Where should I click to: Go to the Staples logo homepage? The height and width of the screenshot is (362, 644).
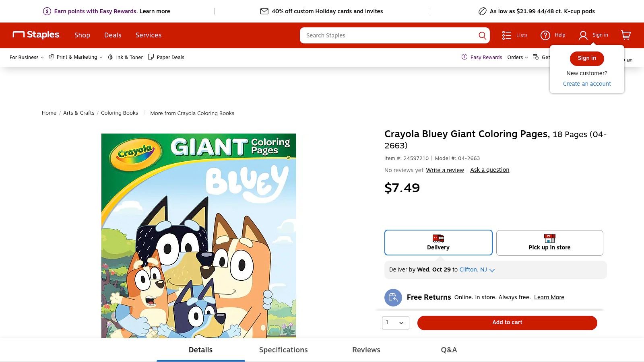coord(37,35)
